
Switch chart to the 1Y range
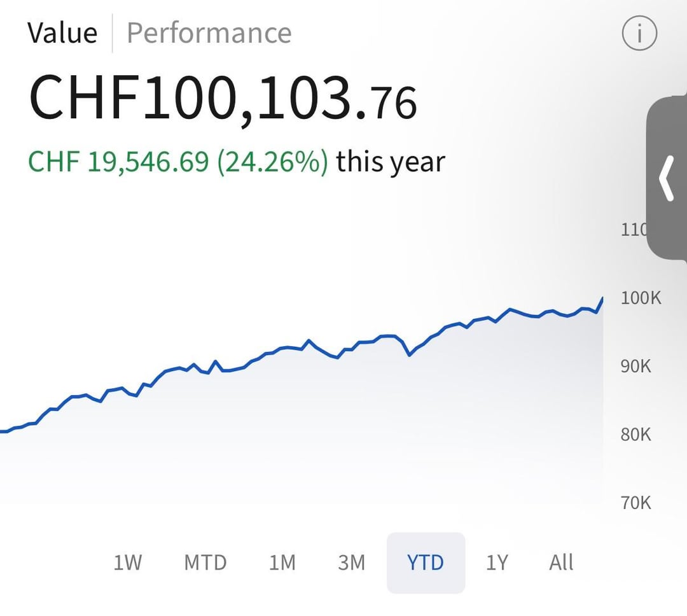[x=497, y=563]
